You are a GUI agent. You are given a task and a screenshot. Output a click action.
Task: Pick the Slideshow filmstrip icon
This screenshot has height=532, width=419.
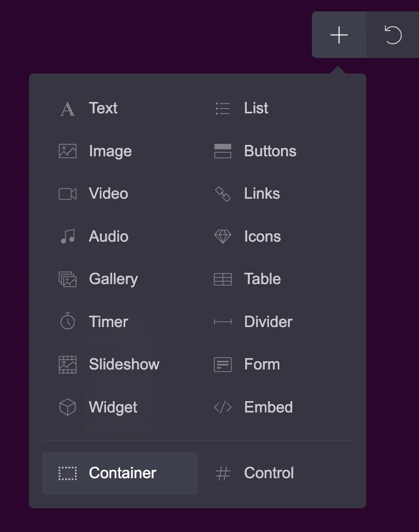(x=68, y=365)
